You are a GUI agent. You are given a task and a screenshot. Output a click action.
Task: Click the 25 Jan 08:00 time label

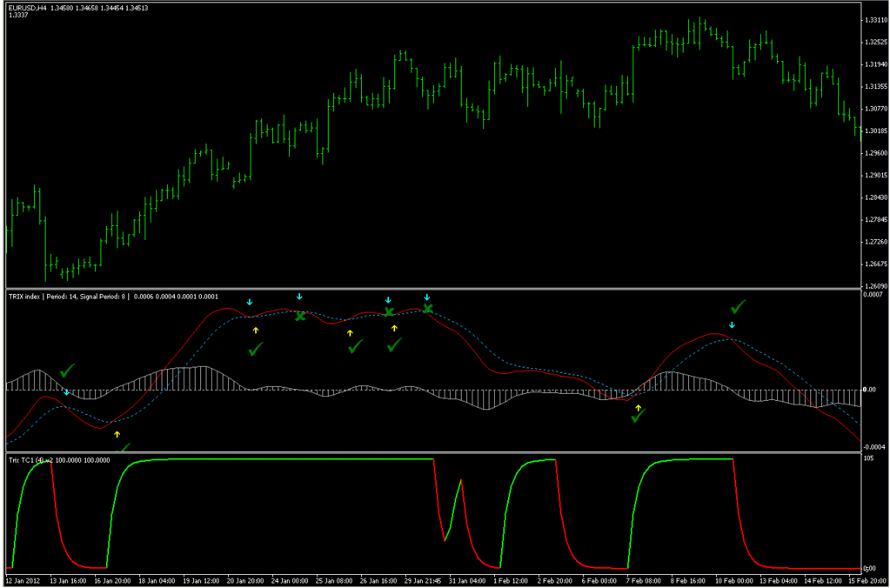coord(332,581)
